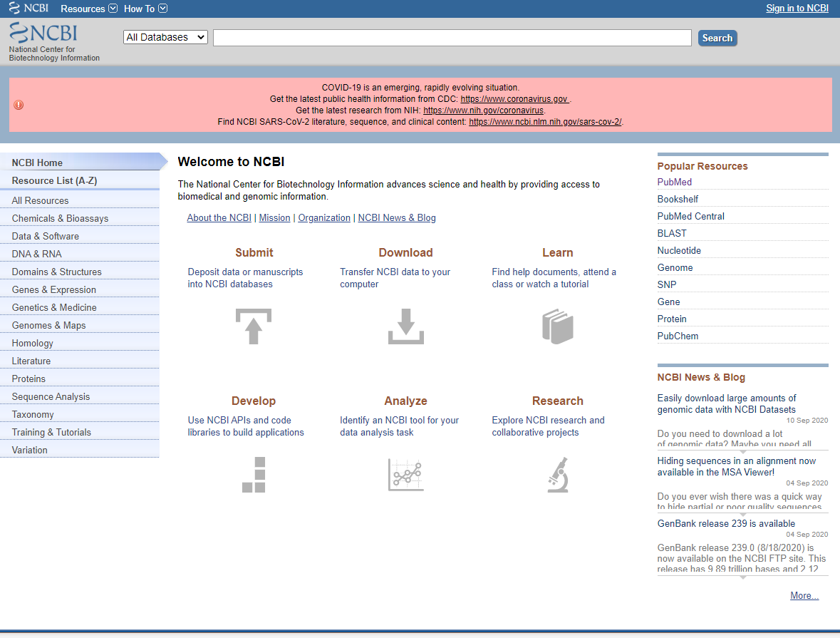Open Genomes & Maps category
The height and width of the screenshot is (638, 840).
(x=80, y=325)
